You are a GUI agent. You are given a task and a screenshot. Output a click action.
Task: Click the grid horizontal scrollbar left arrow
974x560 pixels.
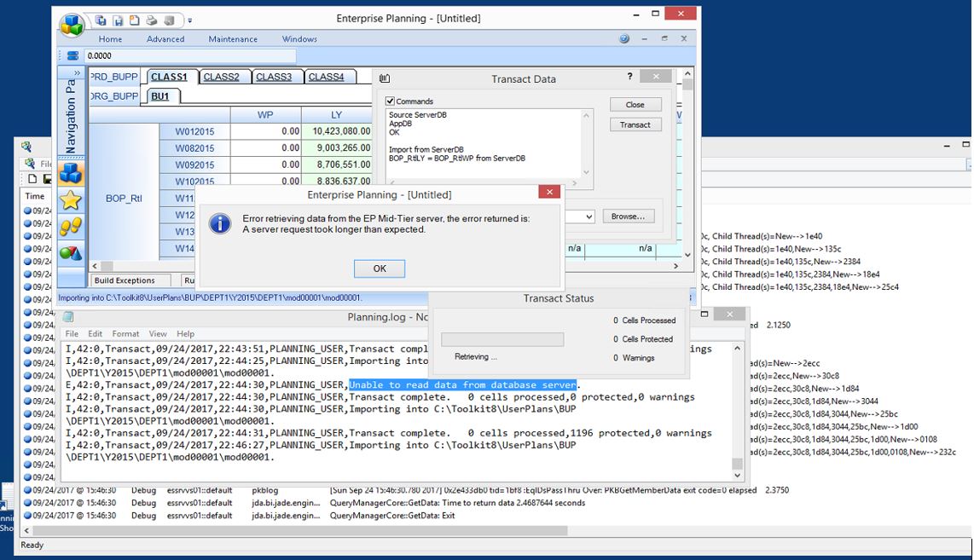(95, 266)
